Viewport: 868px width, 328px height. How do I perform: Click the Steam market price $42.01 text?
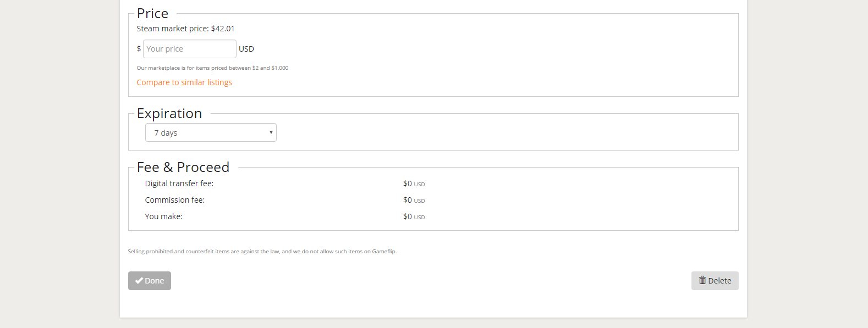click(x=185, y=29)
